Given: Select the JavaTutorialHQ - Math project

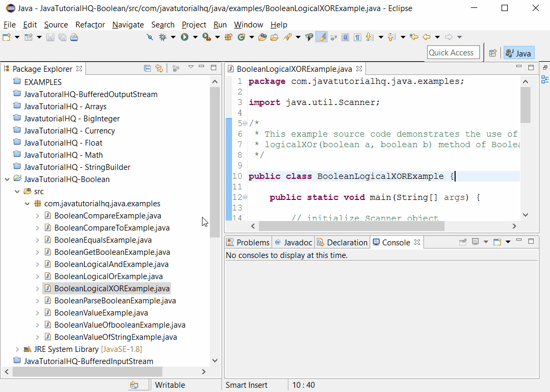Looking at the screenshot, I should tap(63, 155).
